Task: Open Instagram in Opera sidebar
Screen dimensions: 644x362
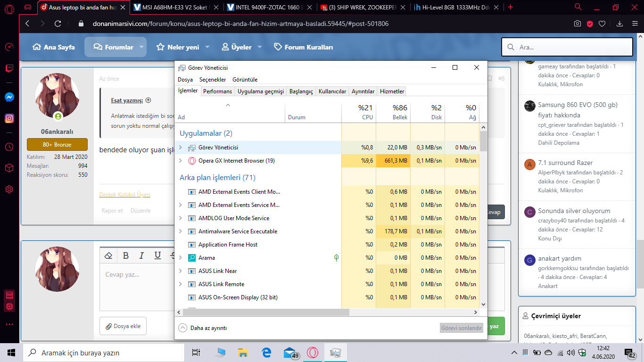Action: click(9, 118)
